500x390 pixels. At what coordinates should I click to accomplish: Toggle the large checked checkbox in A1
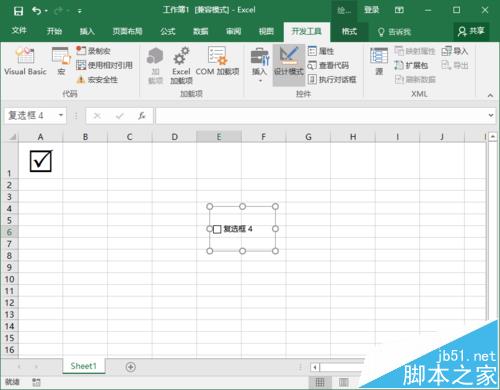point(41,161)
